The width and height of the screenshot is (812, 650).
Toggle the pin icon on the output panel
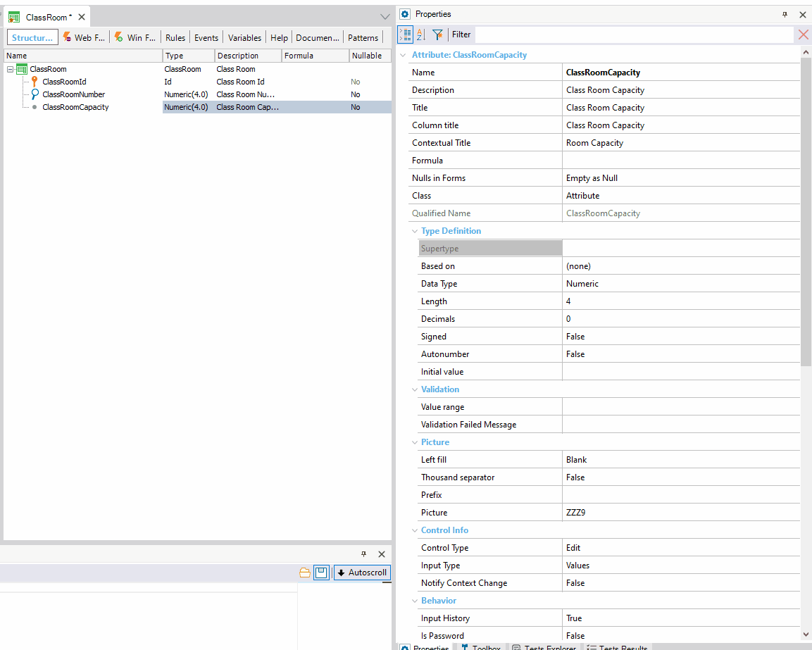click(x=363, y=554)
